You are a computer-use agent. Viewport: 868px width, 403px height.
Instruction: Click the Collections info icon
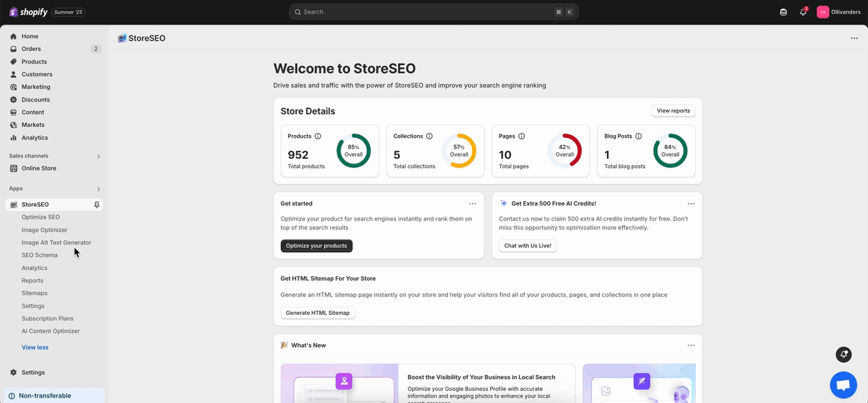429,136
